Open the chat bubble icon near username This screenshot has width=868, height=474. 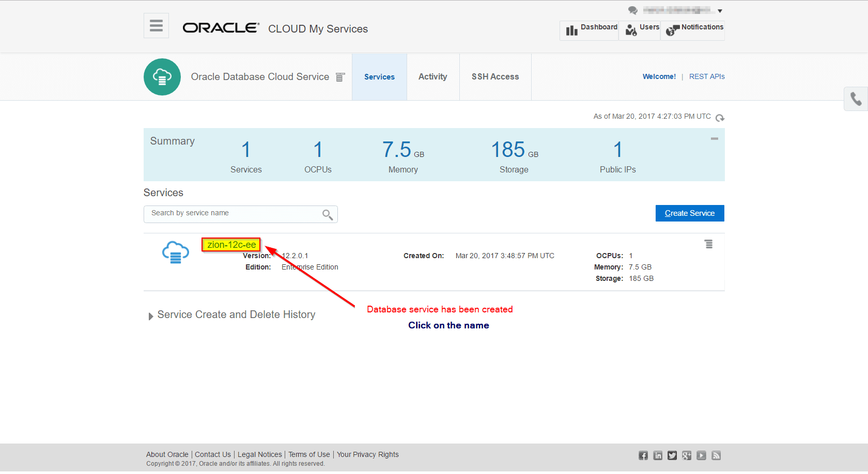pyautogui.click(x=632, y=10)
